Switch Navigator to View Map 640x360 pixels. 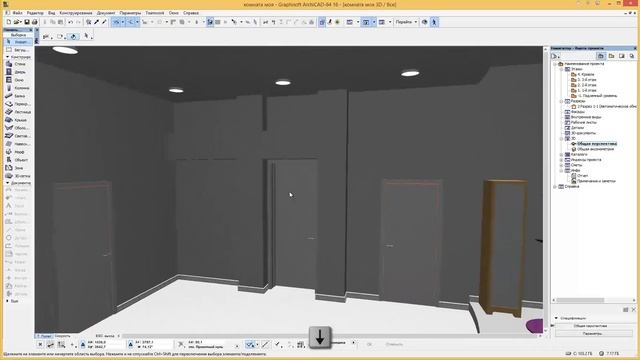tap(611, 56)
